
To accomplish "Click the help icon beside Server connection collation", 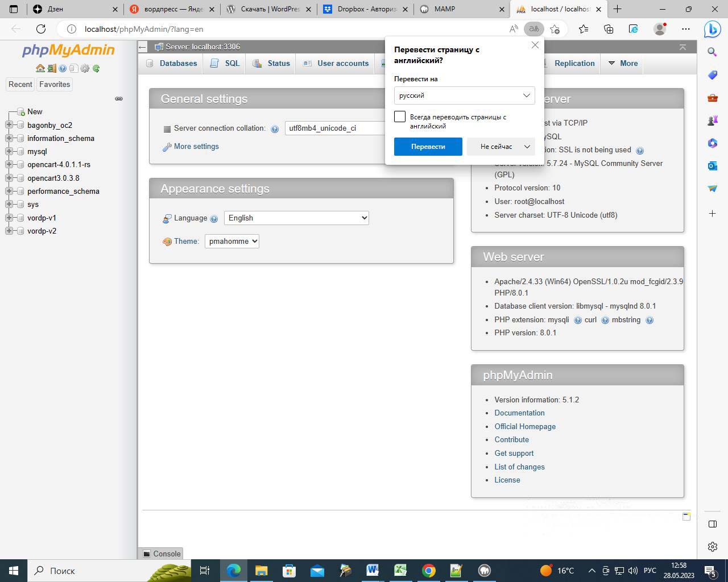I will [x=275, y=129].
